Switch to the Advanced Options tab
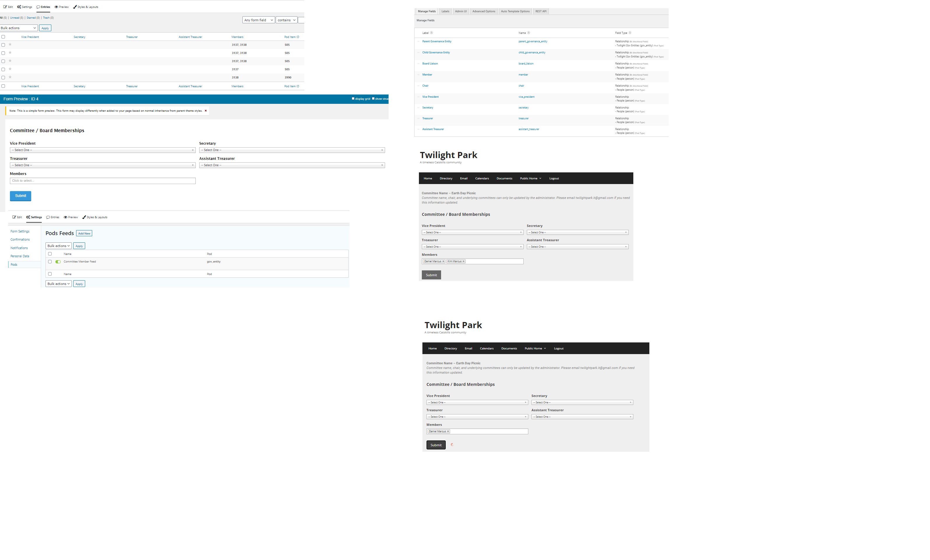This screenshot has height=560, width=930. (483, 11)
